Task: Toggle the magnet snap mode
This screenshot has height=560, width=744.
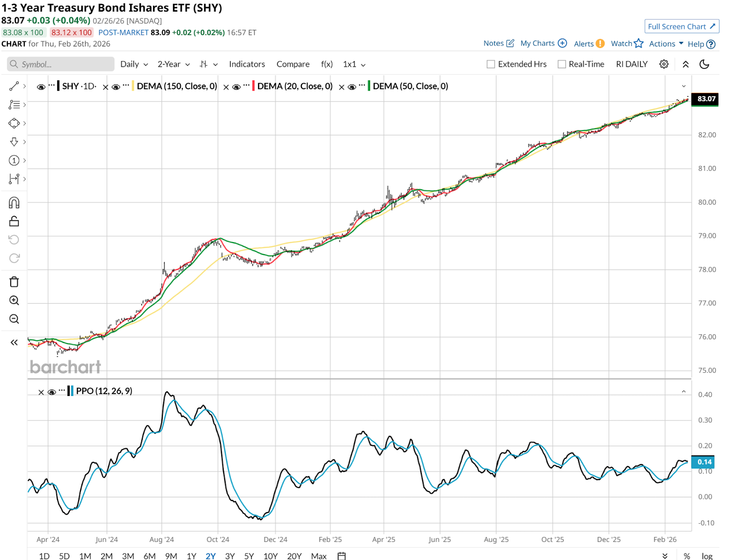Action: pos(14,203)
